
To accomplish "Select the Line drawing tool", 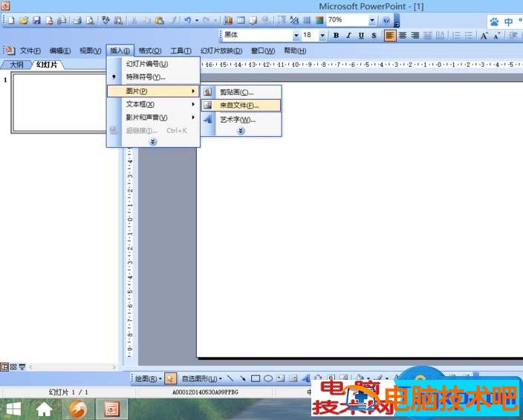I will (230, 378).
